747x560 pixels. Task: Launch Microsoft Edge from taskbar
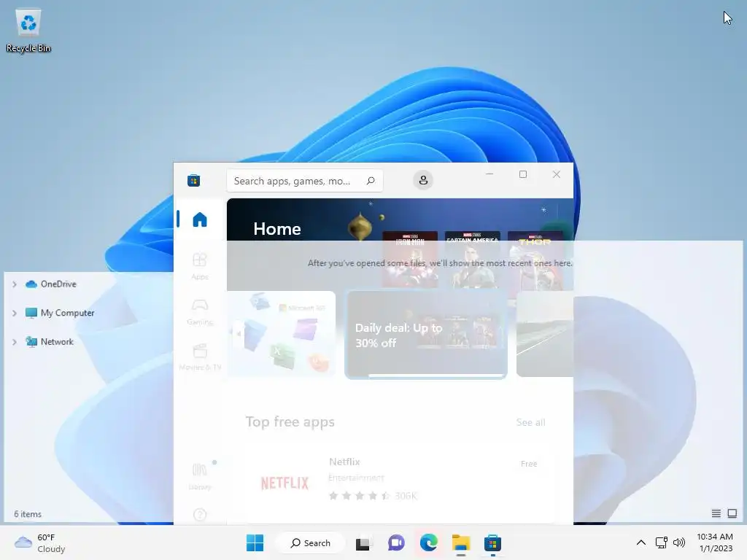coord(428,542)
